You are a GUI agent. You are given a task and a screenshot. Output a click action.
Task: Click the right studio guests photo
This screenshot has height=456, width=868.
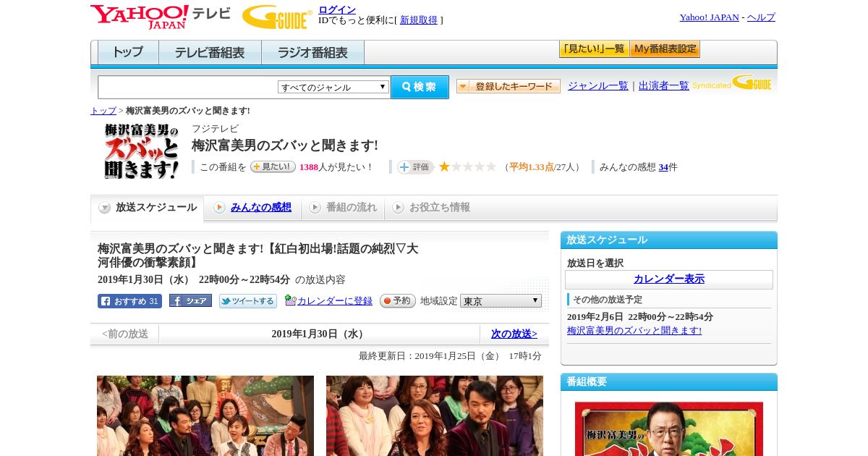(435, 415)
